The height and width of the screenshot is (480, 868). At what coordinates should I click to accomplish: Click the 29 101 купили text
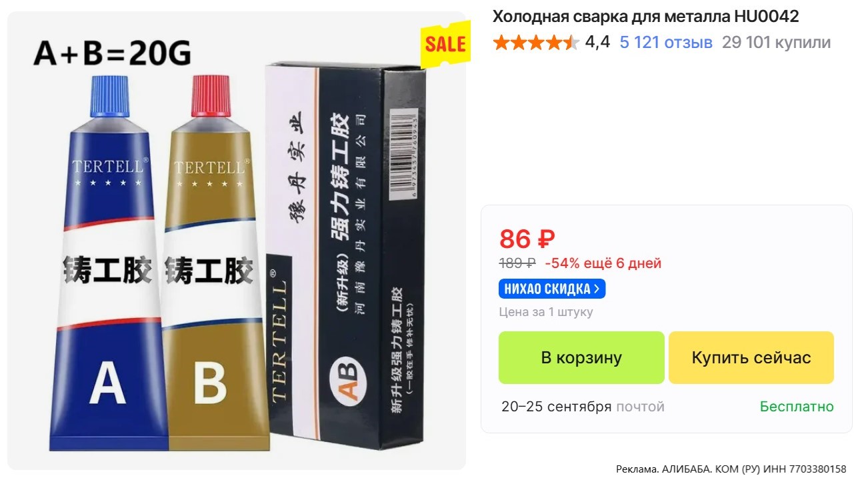coord(776,43)
